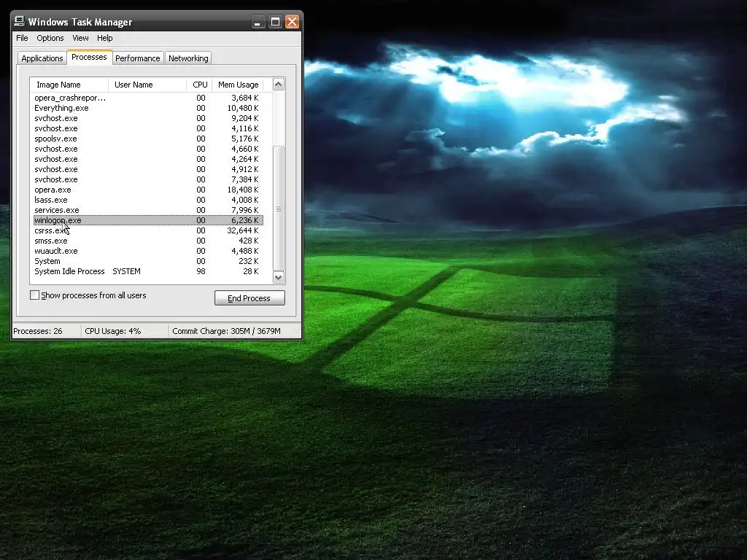The image size is (747, 560).
Task: Open the Options menu
Action: [50, 38]
